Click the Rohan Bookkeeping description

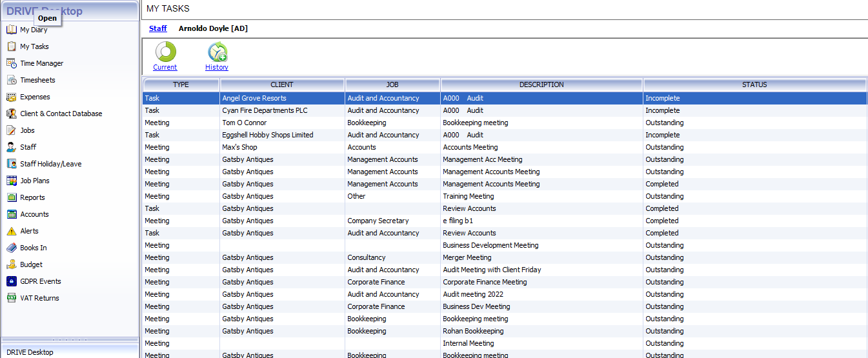pyautogui.click(x=474, y=331)
